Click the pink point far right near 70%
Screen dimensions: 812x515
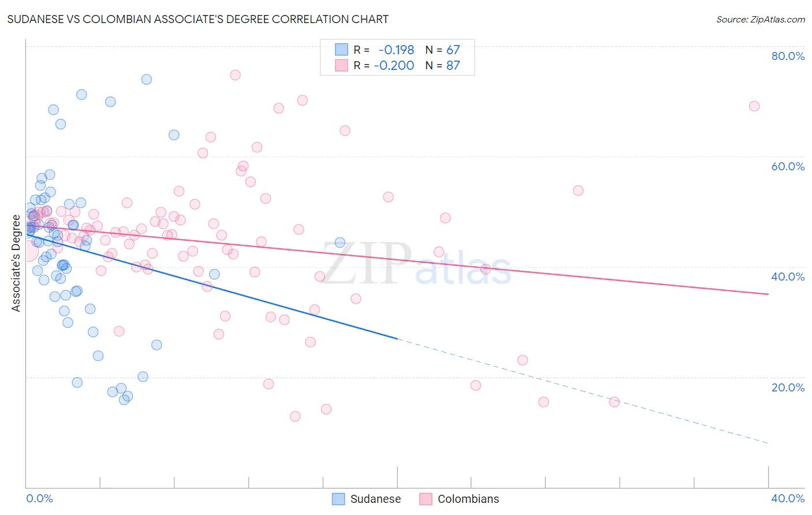click(754, 106)
